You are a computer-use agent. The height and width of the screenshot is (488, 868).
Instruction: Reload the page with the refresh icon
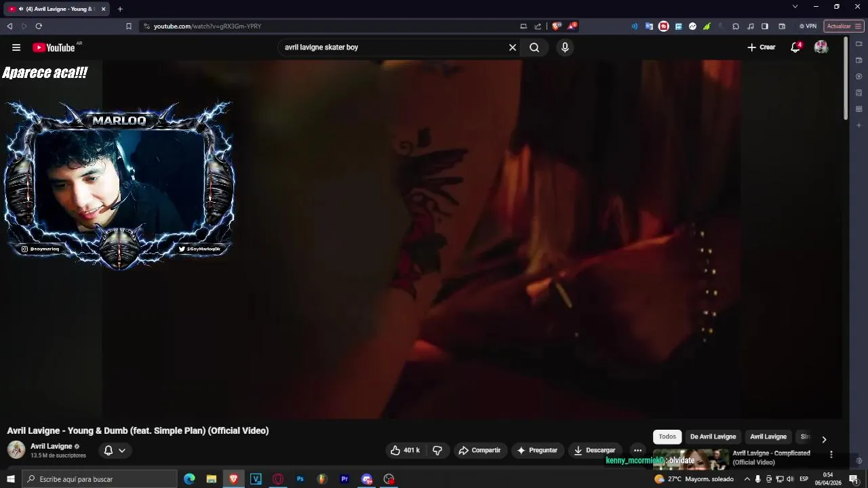(x=39, y=26)
